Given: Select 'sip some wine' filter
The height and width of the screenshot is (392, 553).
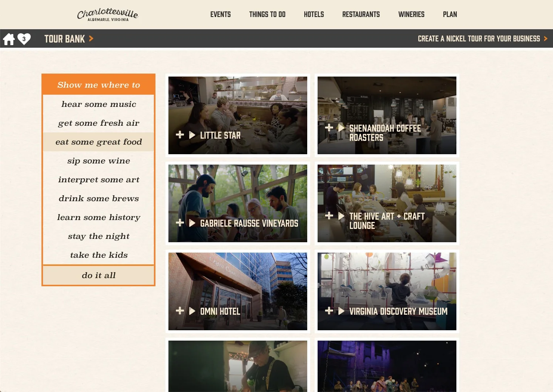Looking at the screenshot, I should pos(98,161).
